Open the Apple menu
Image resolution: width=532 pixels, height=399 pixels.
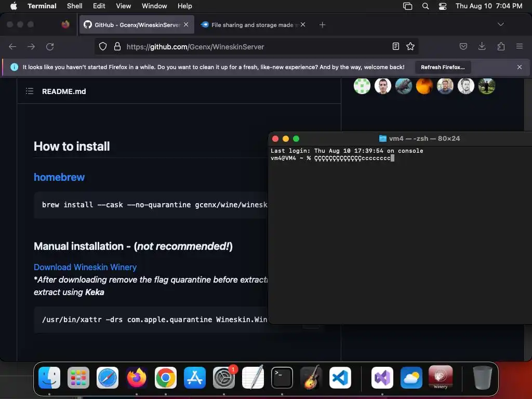point(14,6)
